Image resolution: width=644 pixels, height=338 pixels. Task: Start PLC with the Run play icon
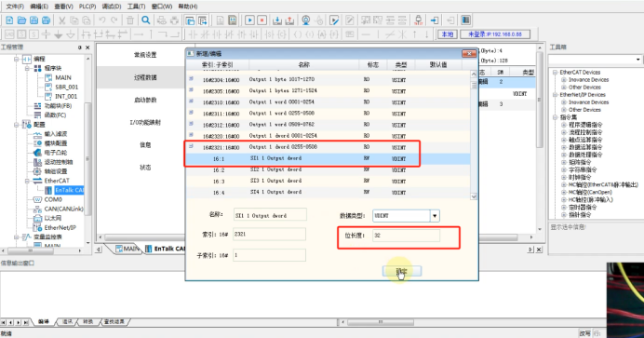point(249,20)
